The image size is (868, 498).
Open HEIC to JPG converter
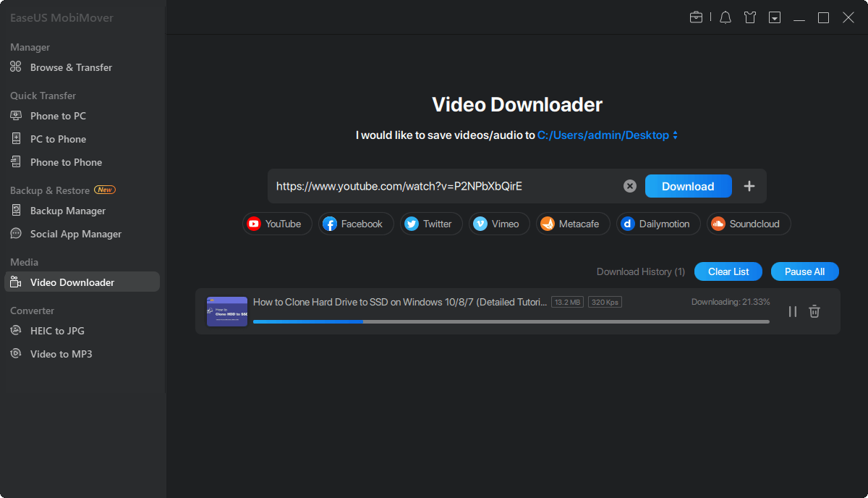click(x=57, y=331)
